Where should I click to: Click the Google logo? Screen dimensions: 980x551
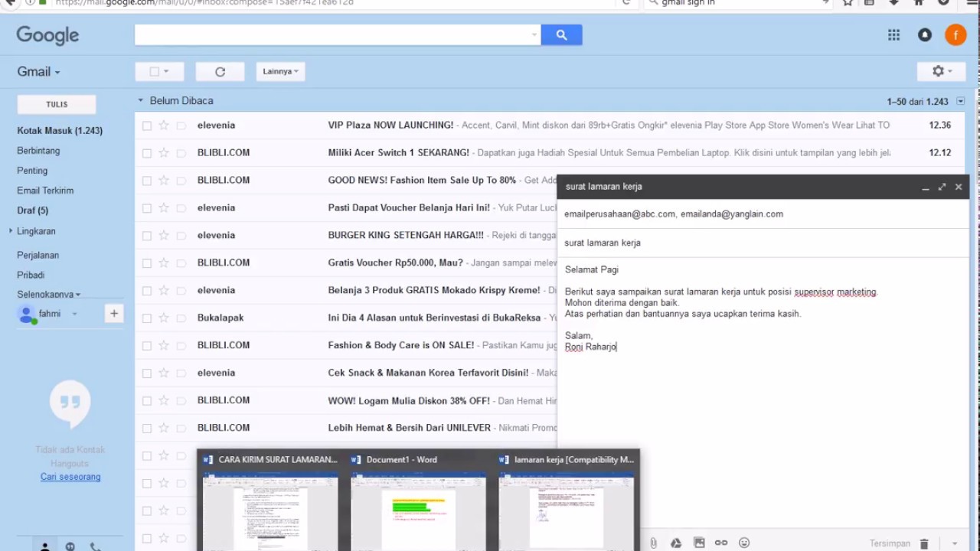[x=47, y=35]
